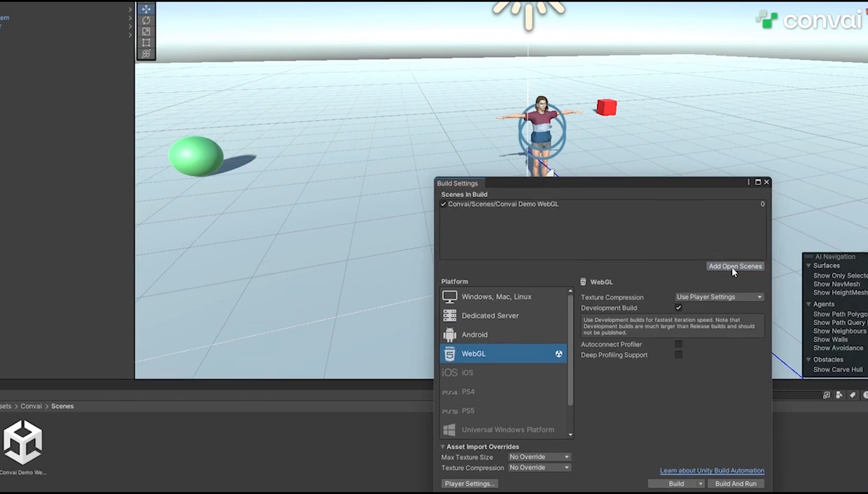The width and height of the screenshot is (868, 494).
Task: Select the combined Transform tool
Action: click(146, 54)
